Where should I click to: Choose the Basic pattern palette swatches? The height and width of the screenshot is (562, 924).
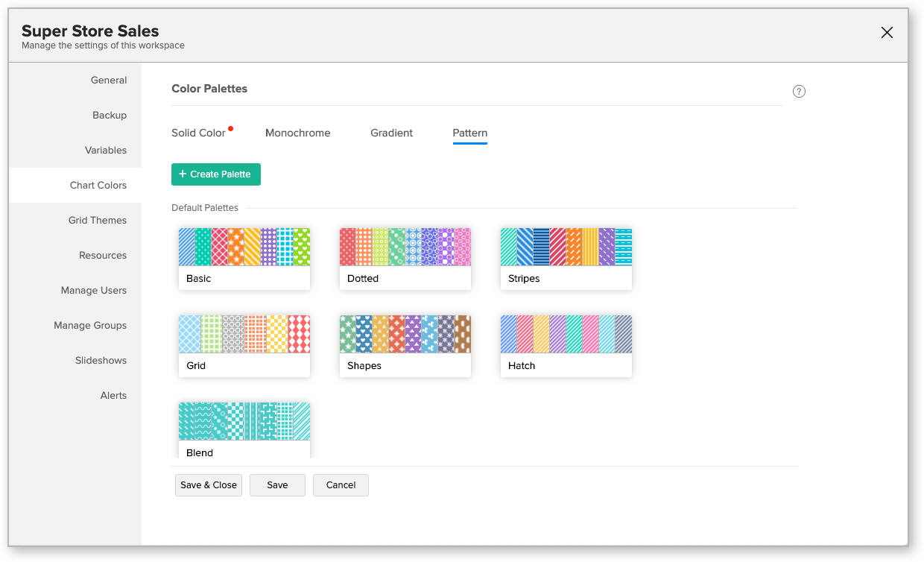244,247
